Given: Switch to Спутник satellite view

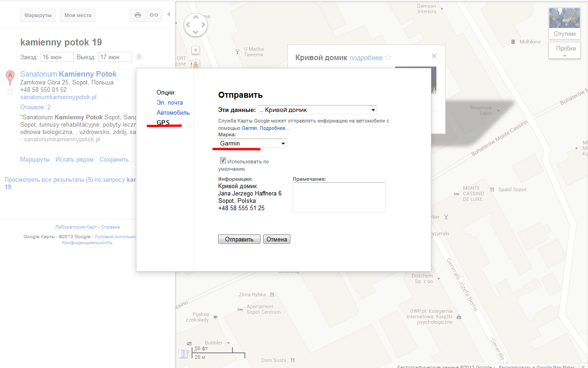Looking at the screenshot, I should (564, 23).
